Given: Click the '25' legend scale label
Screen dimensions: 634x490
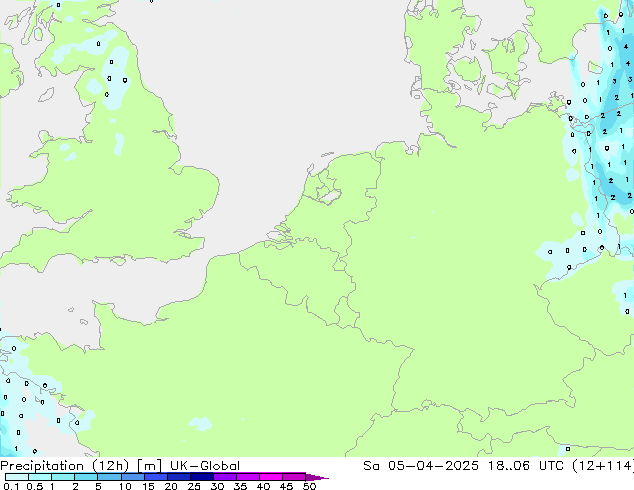Looking at the screenshot, I should tap(194, 486).
